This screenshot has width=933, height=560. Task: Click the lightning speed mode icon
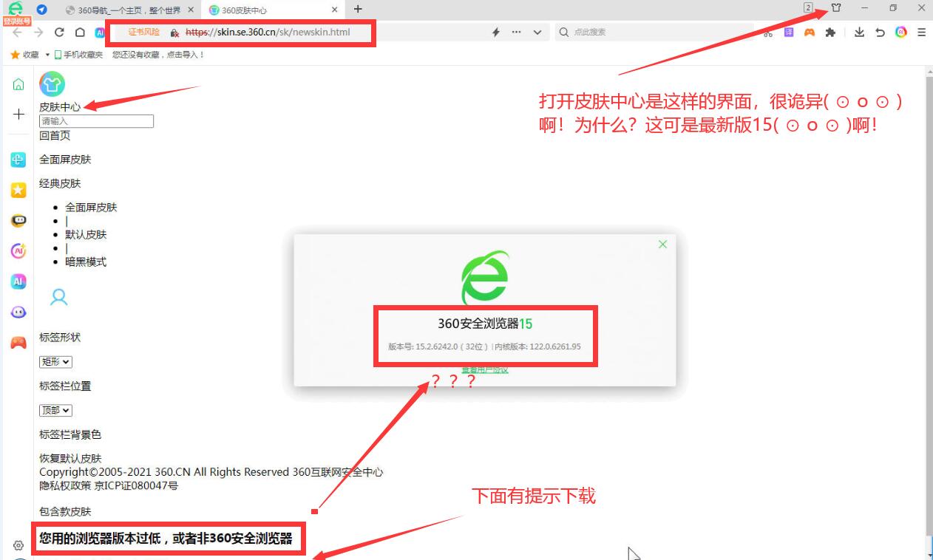[x=496, y=33]
